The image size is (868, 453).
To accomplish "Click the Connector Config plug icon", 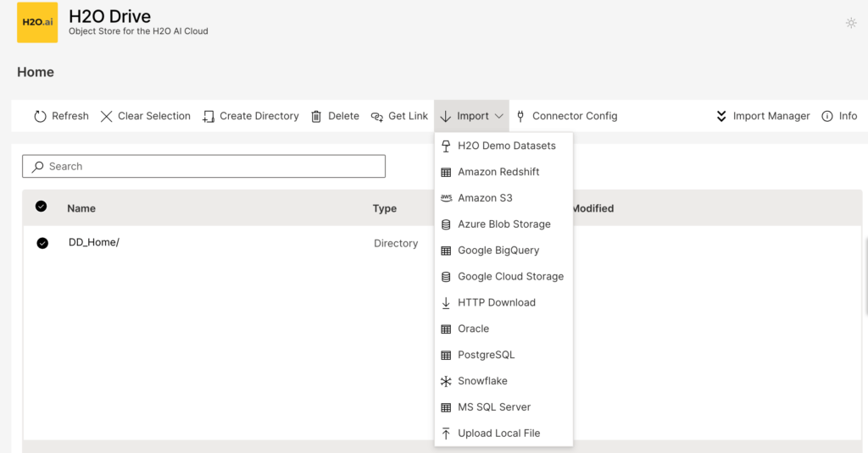I will click(520, 116).
